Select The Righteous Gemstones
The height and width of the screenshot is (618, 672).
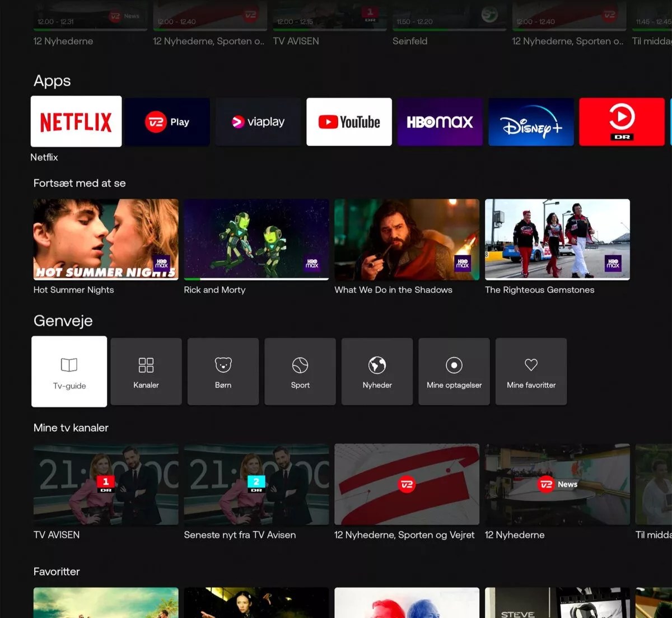(x=557, y=239)
